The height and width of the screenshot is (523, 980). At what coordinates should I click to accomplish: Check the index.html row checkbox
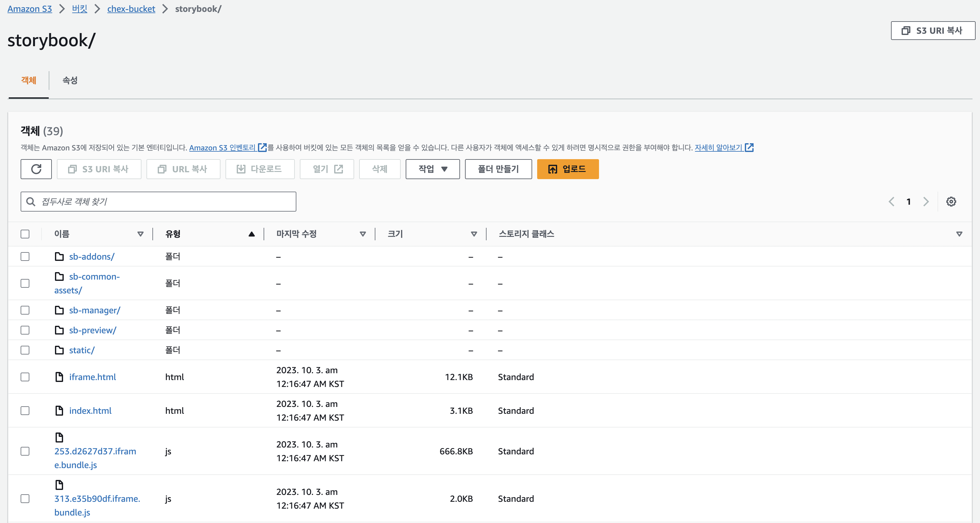pos(25,410)
